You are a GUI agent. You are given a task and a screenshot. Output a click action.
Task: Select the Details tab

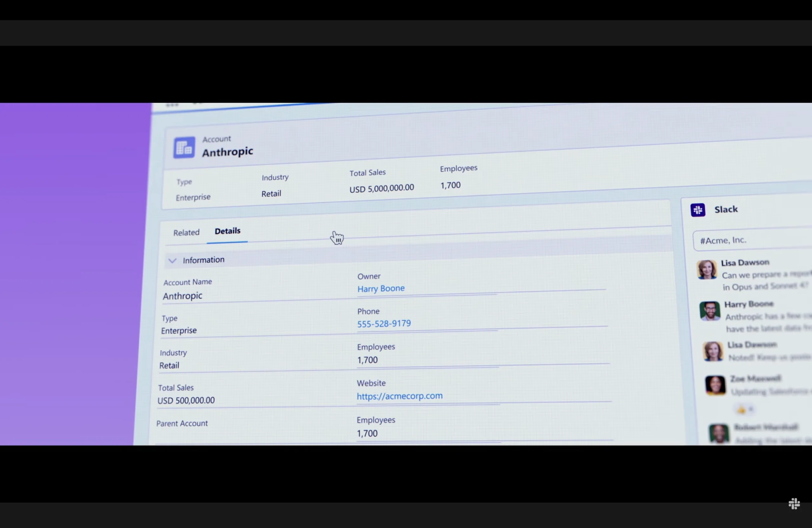coord(227,231)
